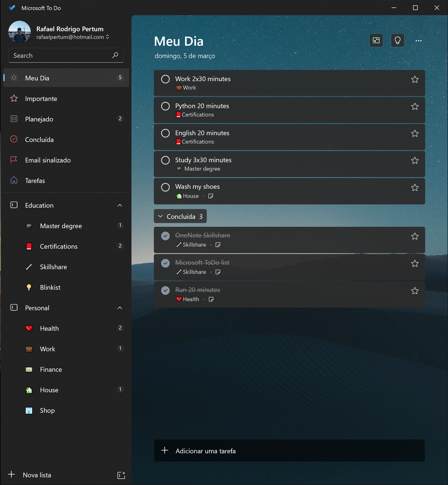The height and width of the screenshot is (485, 448).
Task: Check off the Study 3x30 minutes task
Action: click(165, 160)
